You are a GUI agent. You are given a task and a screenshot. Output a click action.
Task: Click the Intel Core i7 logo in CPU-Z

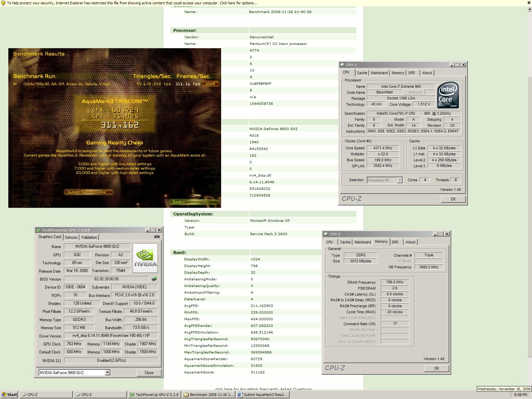tap(448, 95)
